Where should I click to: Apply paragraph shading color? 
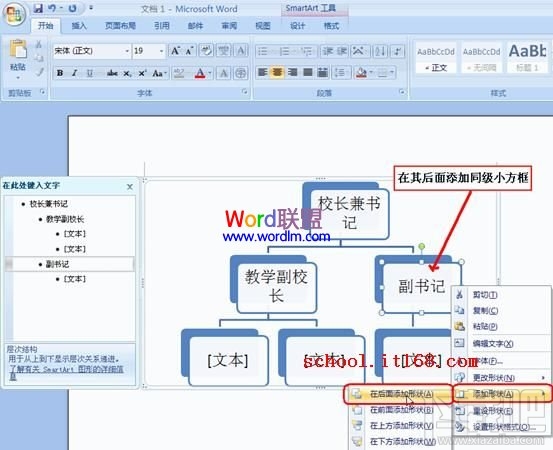click(x=361, y=73)
